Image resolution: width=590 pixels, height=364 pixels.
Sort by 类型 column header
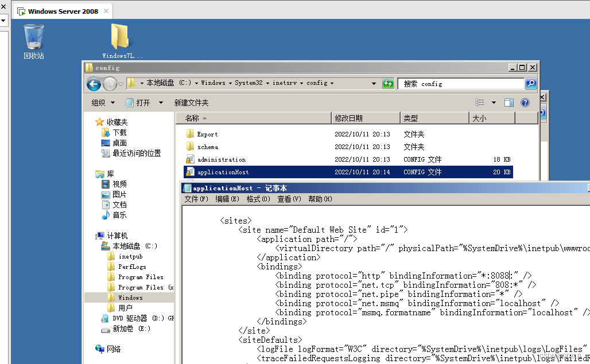434,118
